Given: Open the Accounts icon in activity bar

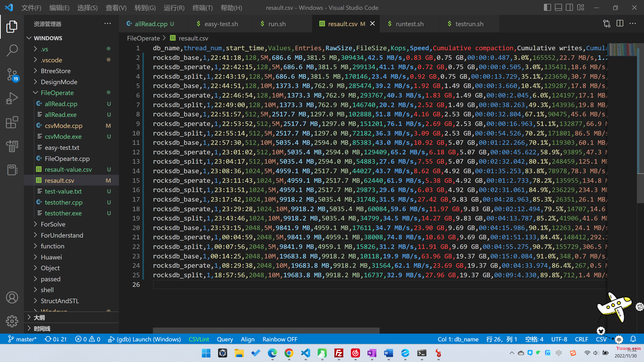Looking at the screenshot, I should (12, 297).
